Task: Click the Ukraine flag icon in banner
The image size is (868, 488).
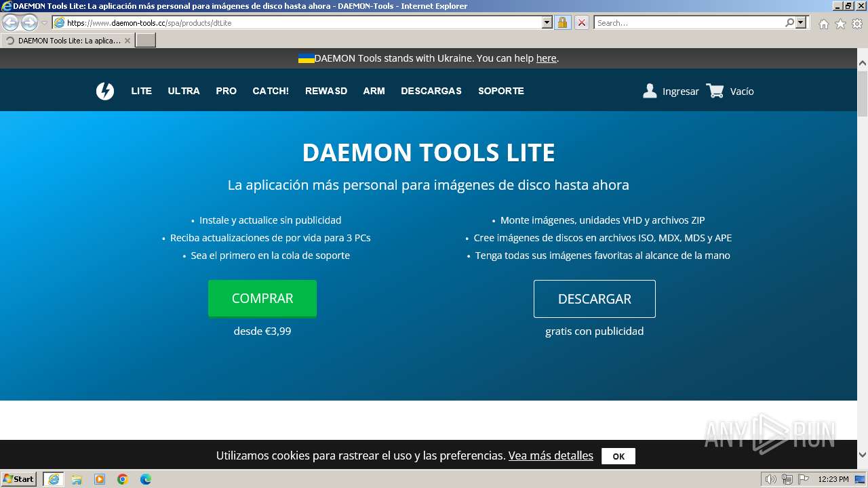Action: [306, 58]
